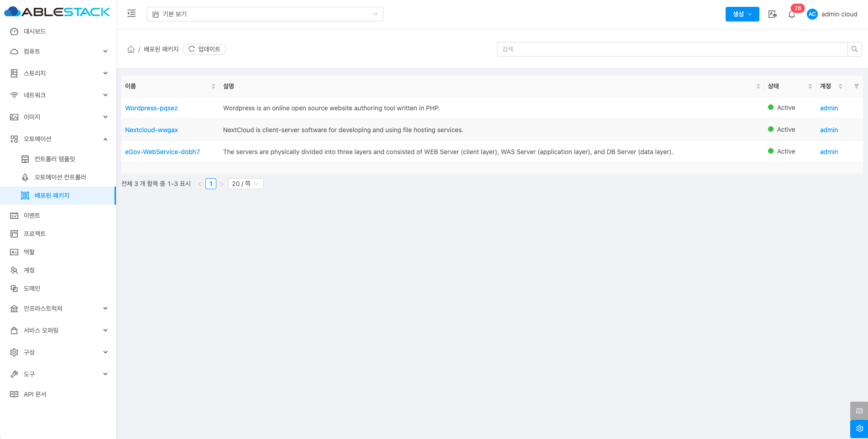Open admin account for Wordpress row
Screen dimensions: 868x439
[829, 108]
